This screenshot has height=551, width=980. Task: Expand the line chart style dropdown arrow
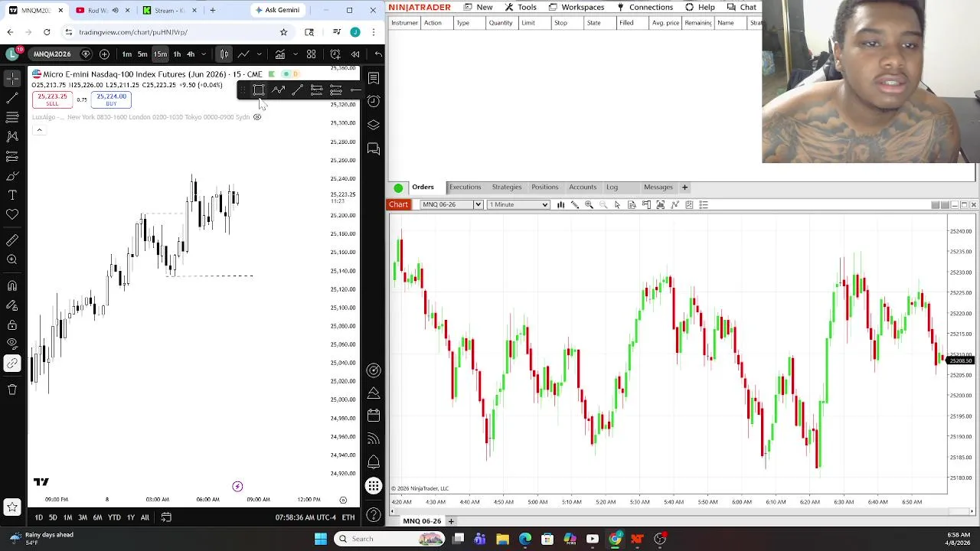259,54
